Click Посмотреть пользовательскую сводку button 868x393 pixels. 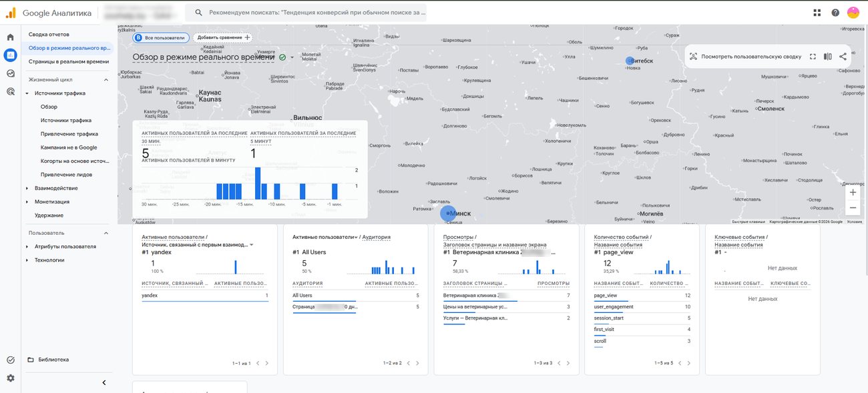[x=744, y=57]
